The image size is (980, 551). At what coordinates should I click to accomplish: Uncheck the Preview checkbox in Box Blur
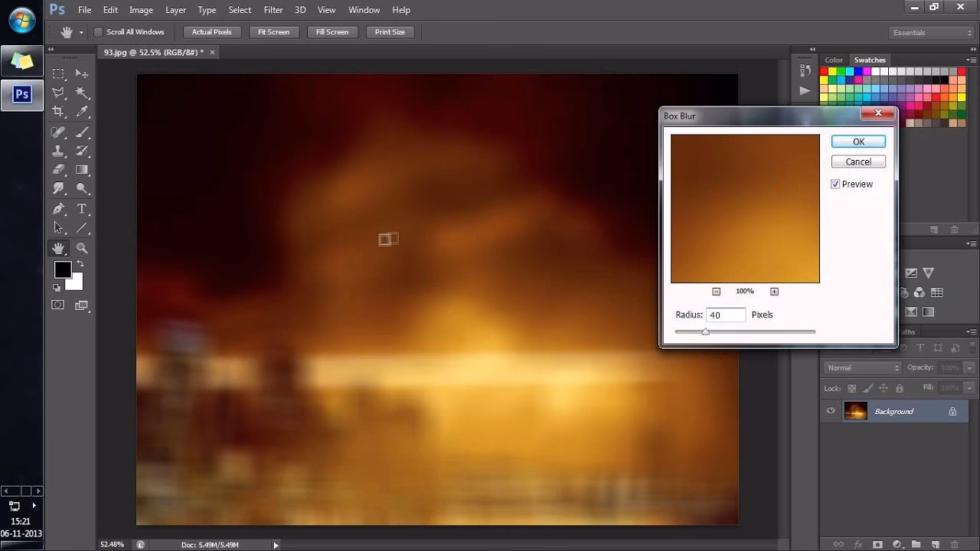pos(835,184)
